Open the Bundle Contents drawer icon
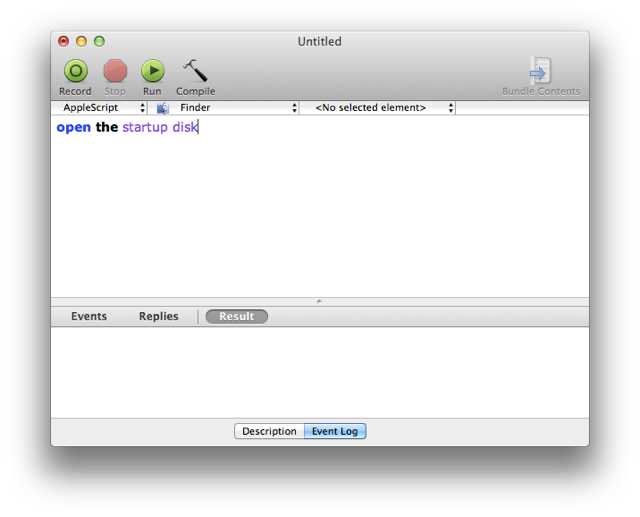 point(540,71)
